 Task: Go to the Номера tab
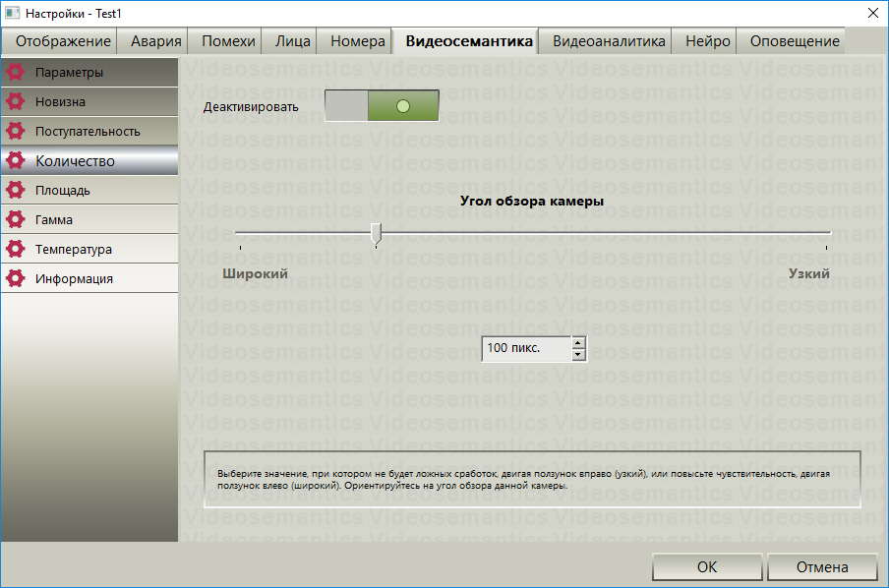[354, 41]
